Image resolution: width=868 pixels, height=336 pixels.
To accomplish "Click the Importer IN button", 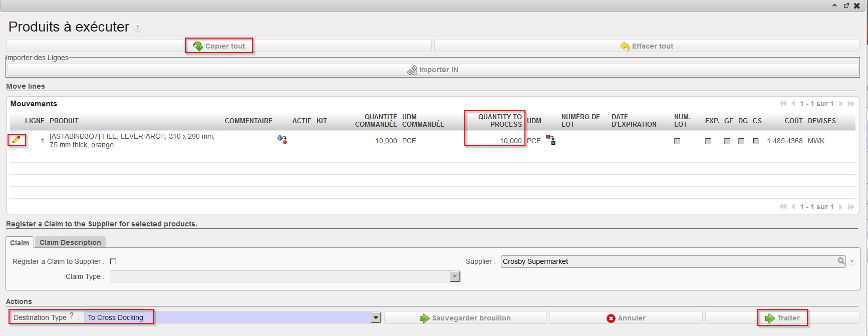I will pos(433,70).
